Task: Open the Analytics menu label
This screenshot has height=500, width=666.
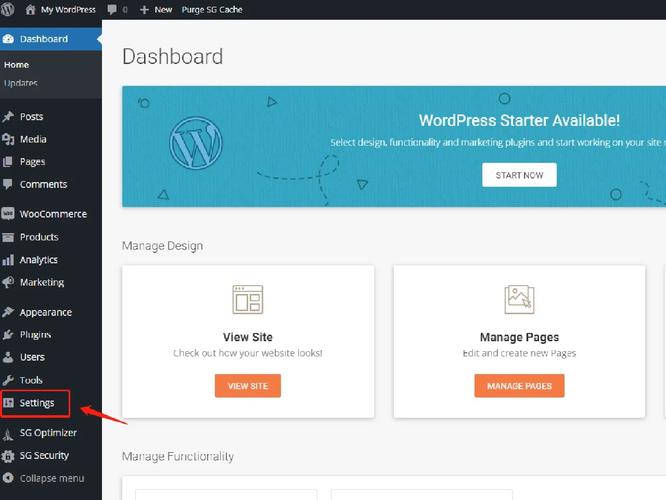Action: point(39,260)
